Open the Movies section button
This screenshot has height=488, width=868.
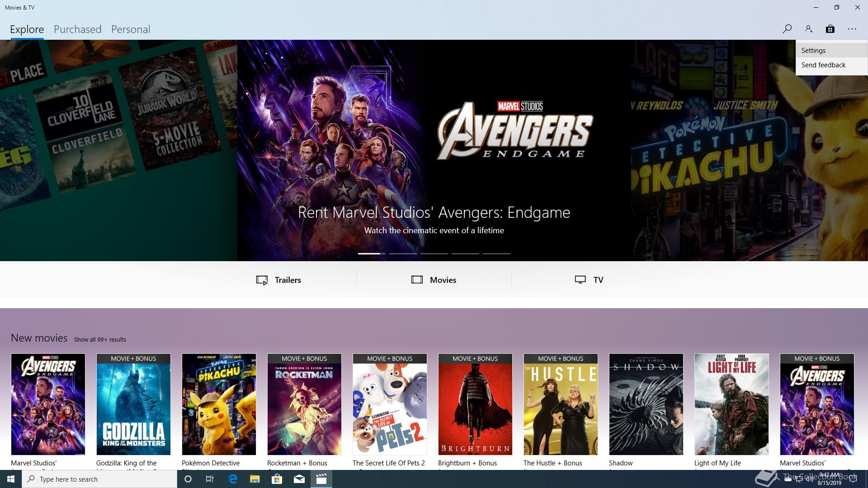pyautogui.click(x=434, y=280)
